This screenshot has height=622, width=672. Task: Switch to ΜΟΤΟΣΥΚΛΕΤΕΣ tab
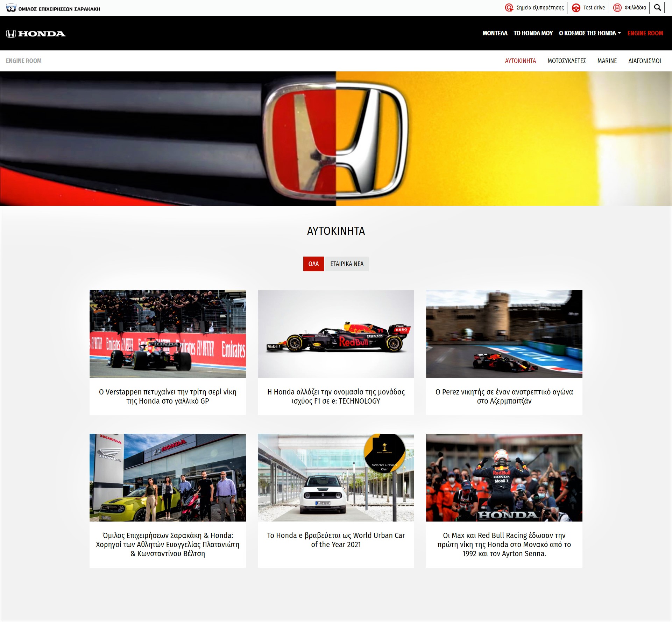click(x=566, y=61)
